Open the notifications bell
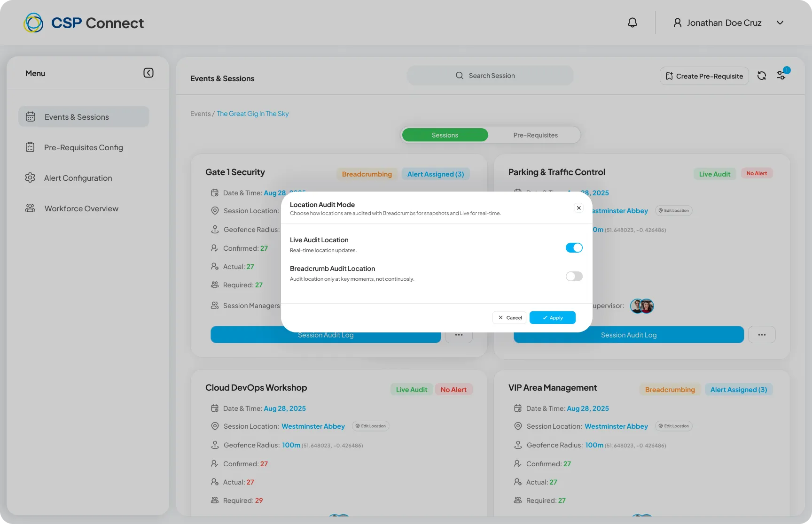This screenshot has height=524, width=812. coord(632,23)
